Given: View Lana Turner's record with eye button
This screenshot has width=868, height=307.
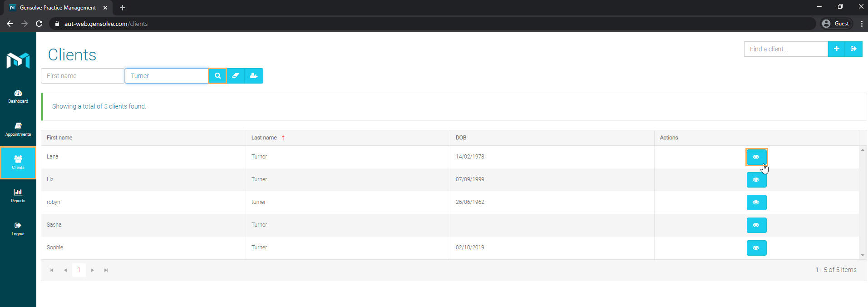Looking at the screenshot, I should pos(756,157).
